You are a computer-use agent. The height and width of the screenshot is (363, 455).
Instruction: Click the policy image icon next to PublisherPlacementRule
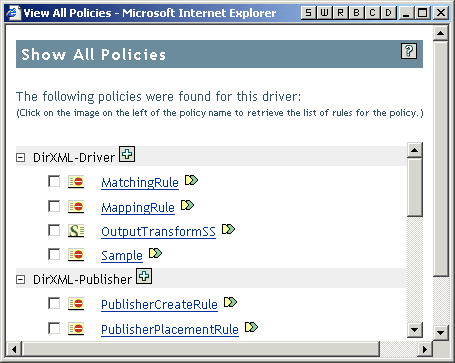[76, 329]
